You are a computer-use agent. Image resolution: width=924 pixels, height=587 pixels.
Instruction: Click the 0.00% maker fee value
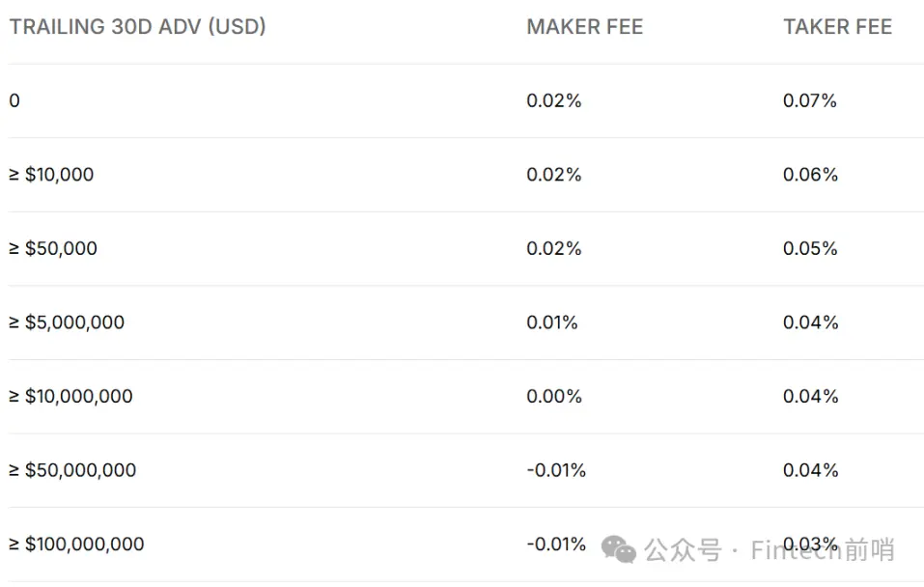[554, 396]
